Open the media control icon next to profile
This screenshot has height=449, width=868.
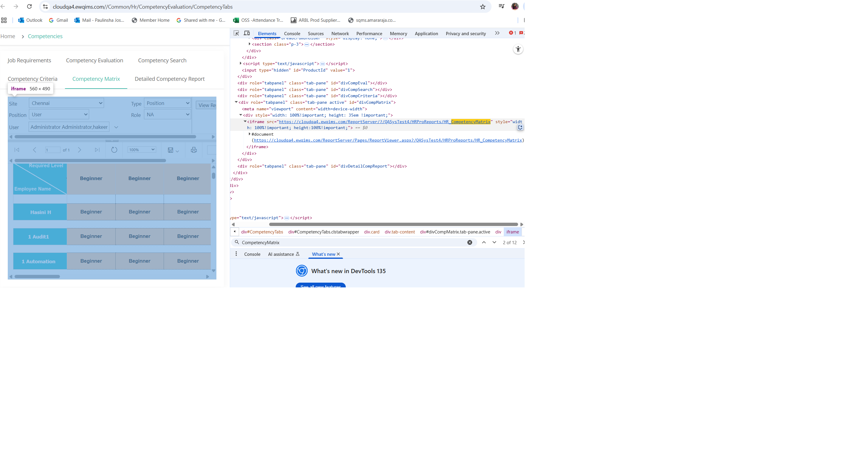click(x=501, y=6)
